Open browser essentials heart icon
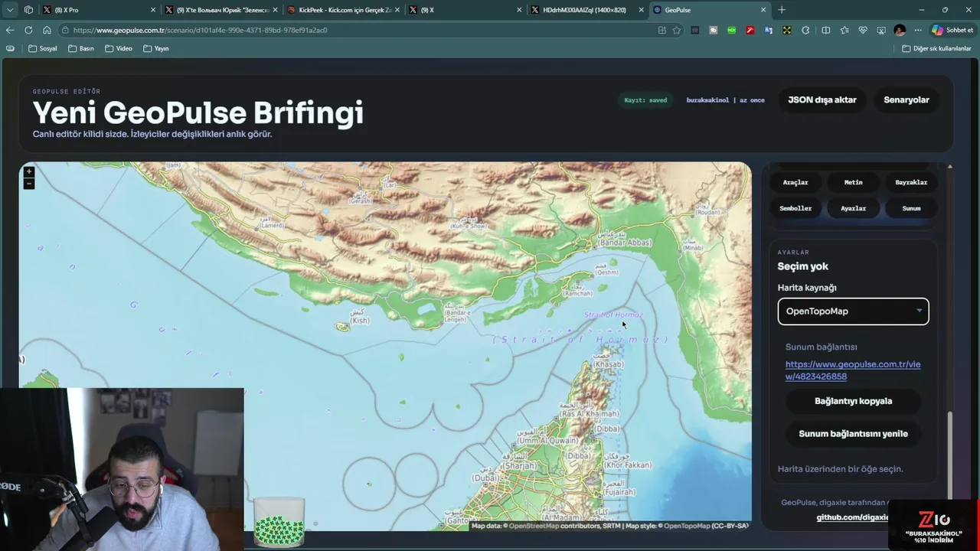This screenshot has height=551, width=980. tap(863, 30)
